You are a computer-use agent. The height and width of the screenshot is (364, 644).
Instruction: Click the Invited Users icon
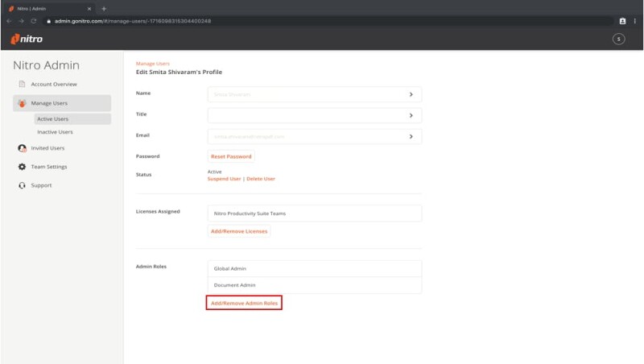[x=23, y=148]
